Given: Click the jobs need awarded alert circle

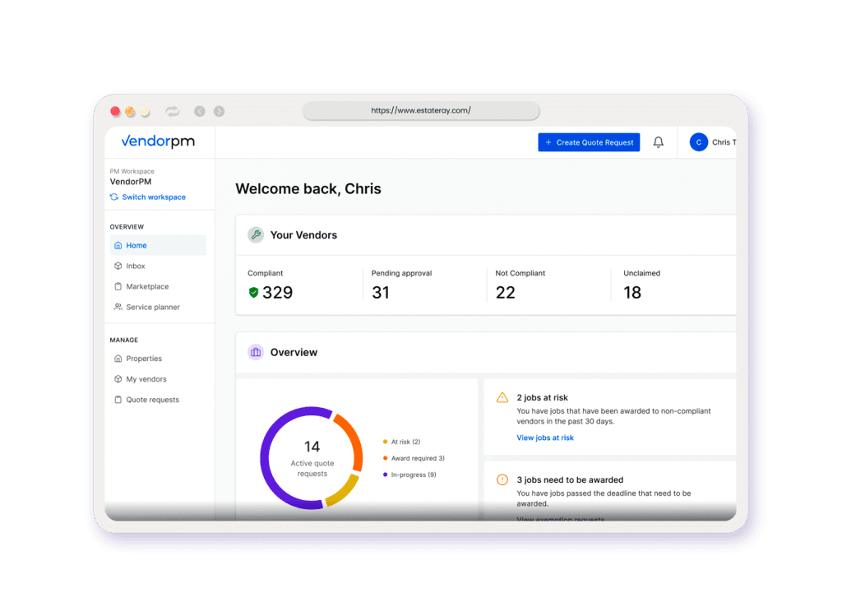Looking at the screenshot, I should tap(502, 479).
